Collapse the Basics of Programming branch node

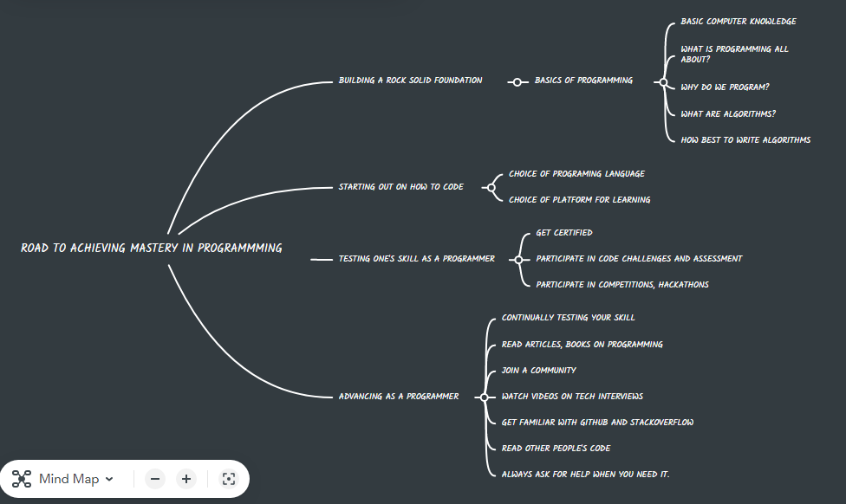pyautogui.click(x=517, y=81)
